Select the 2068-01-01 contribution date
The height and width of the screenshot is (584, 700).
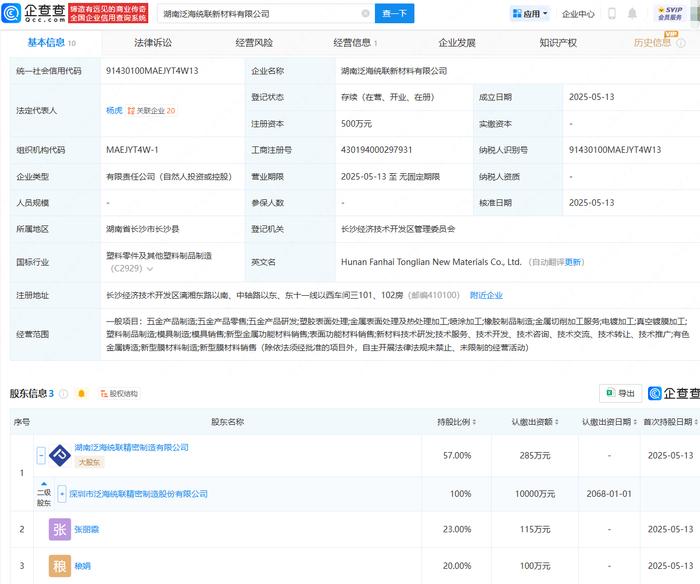[x=609, y=494]
